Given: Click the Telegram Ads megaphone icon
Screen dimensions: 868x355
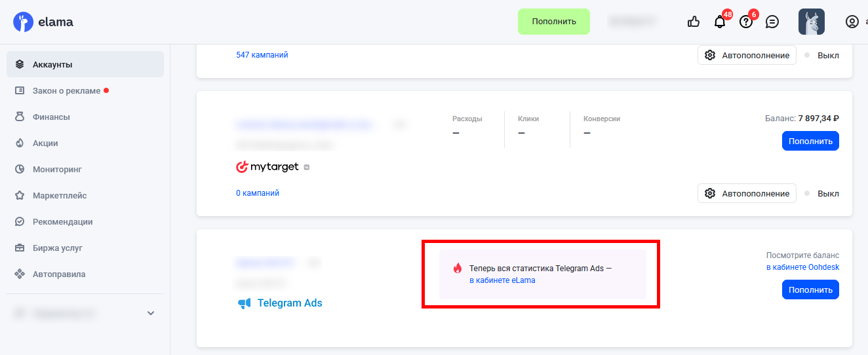Looking at the screenshot, I should [245, 303].
